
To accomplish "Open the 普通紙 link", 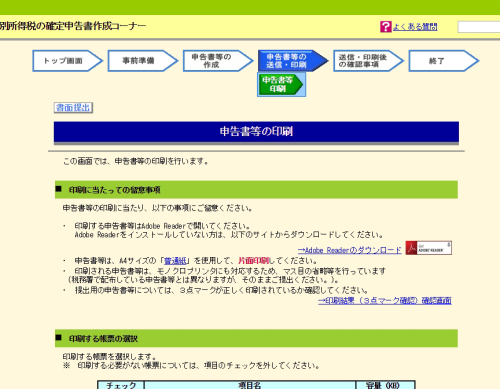I will 175,261.
